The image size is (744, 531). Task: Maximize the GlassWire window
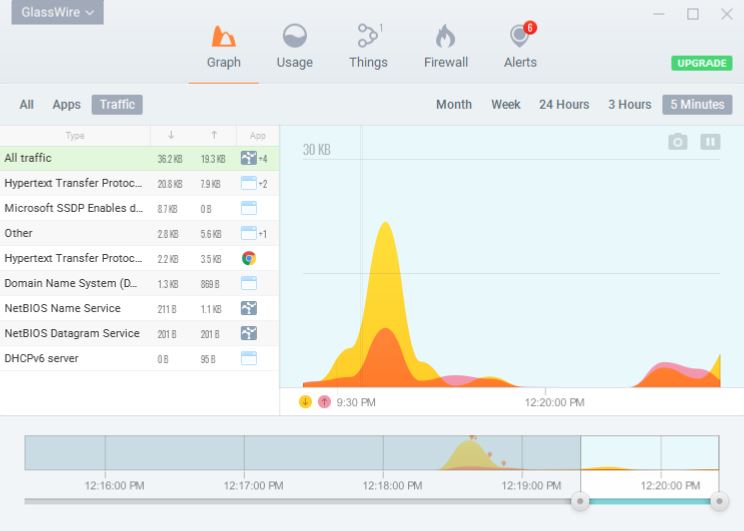point(693,14)
